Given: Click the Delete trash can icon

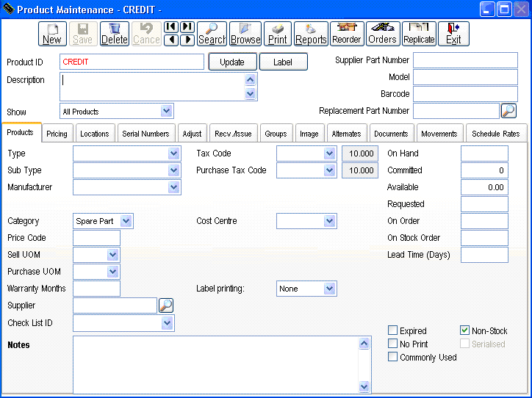Looking at the screenshot, I should click(x=114, y=34).
